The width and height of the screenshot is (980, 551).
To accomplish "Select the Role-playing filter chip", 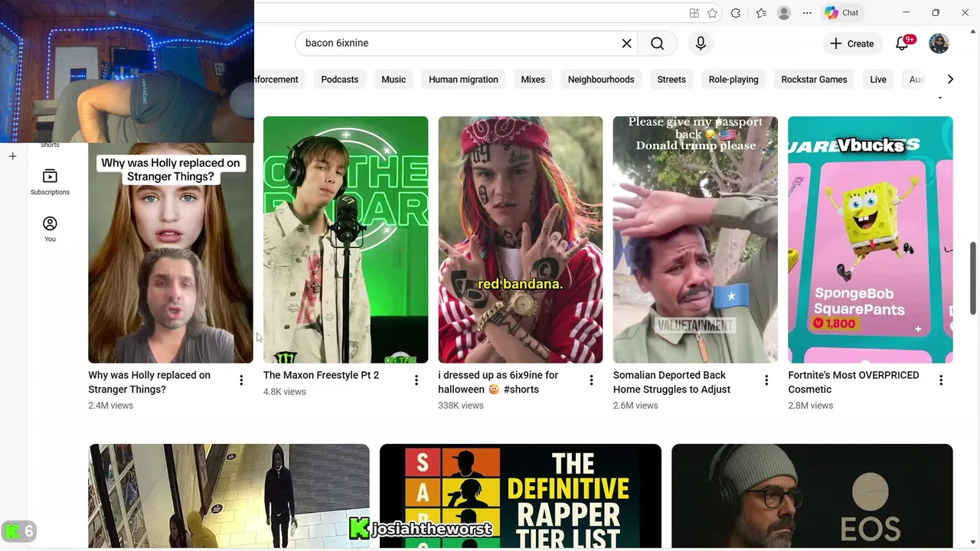I will click(733, 80).
